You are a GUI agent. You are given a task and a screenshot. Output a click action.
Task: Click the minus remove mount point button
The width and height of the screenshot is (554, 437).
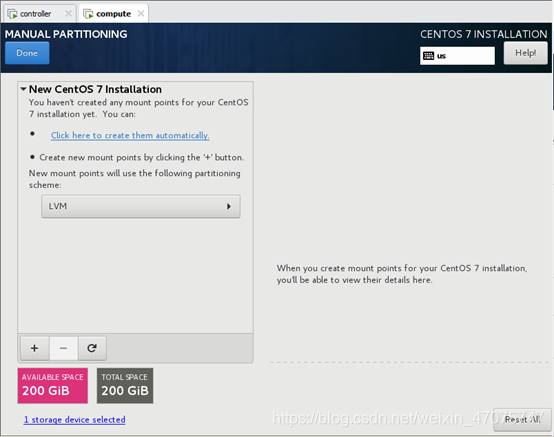(x=64, y=348)
